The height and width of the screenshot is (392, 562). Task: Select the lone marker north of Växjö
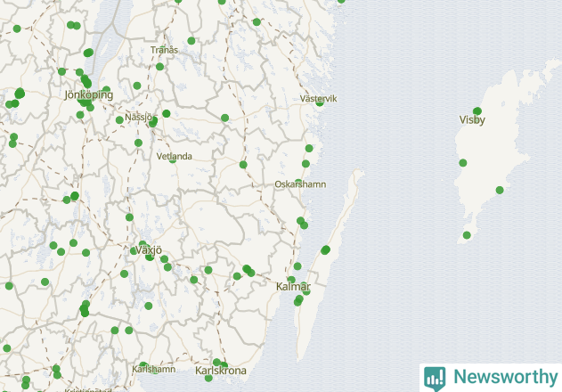(129, 217)
